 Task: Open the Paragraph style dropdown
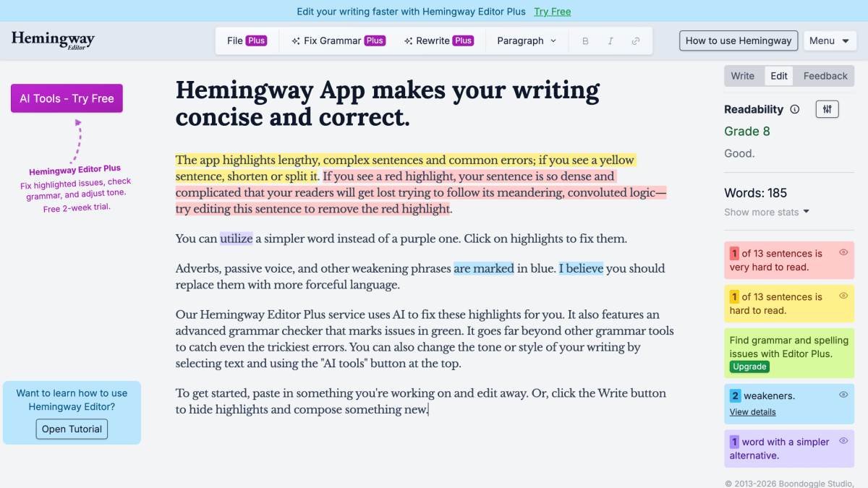coord(527,41)
